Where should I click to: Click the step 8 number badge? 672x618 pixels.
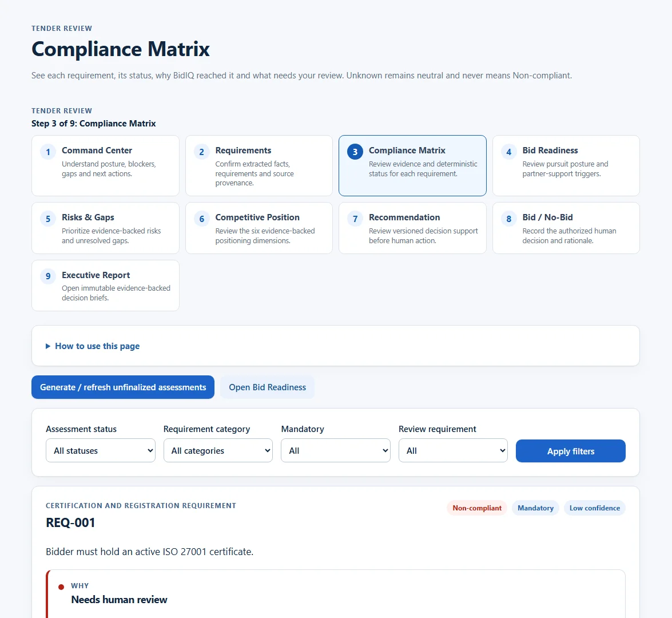pyautogui.click(x=508, y=219)
